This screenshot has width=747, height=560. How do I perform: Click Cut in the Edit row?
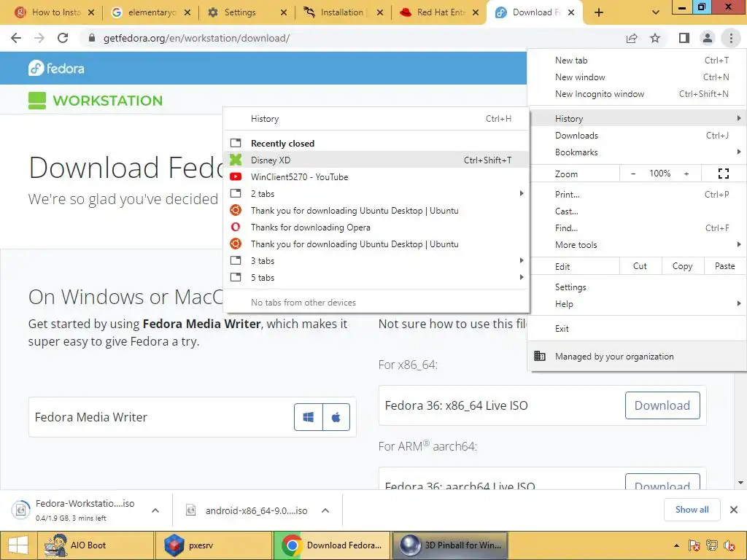(x=640, y=266)
